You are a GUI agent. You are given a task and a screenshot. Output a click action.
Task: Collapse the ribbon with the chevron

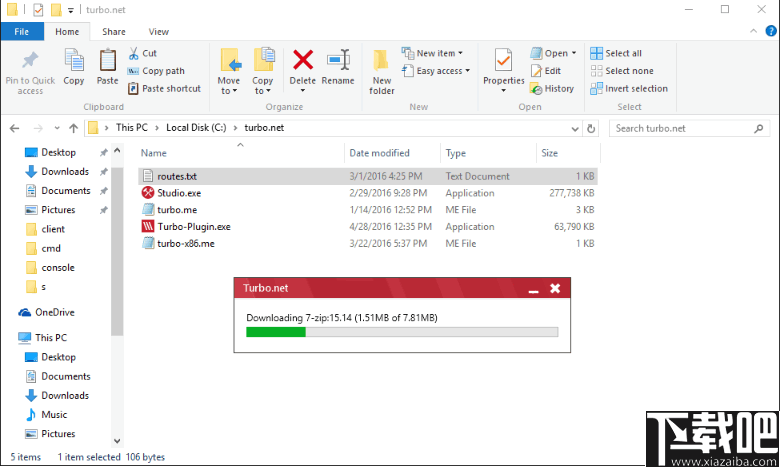tap(753, 31)
